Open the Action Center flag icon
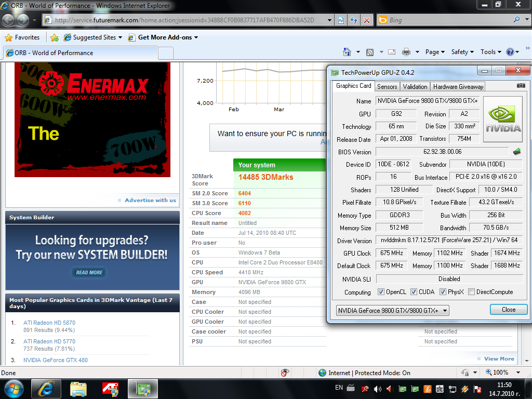532x399 pixels. 477,389
